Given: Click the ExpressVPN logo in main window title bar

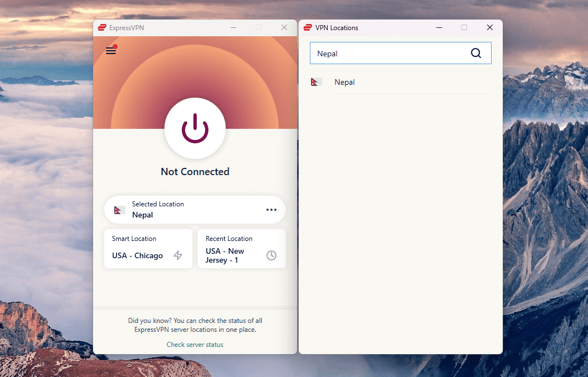Looking at the screenshot, I should [102, 27].
